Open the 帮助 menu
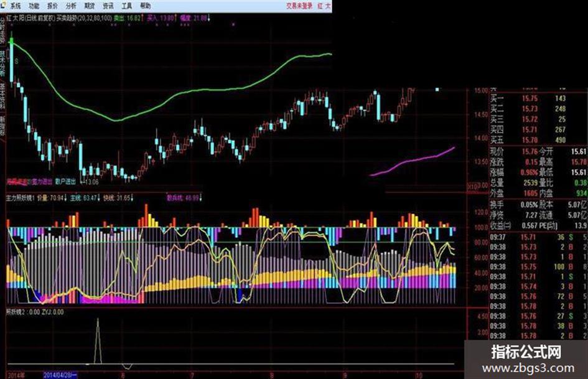 coord(145,6)
